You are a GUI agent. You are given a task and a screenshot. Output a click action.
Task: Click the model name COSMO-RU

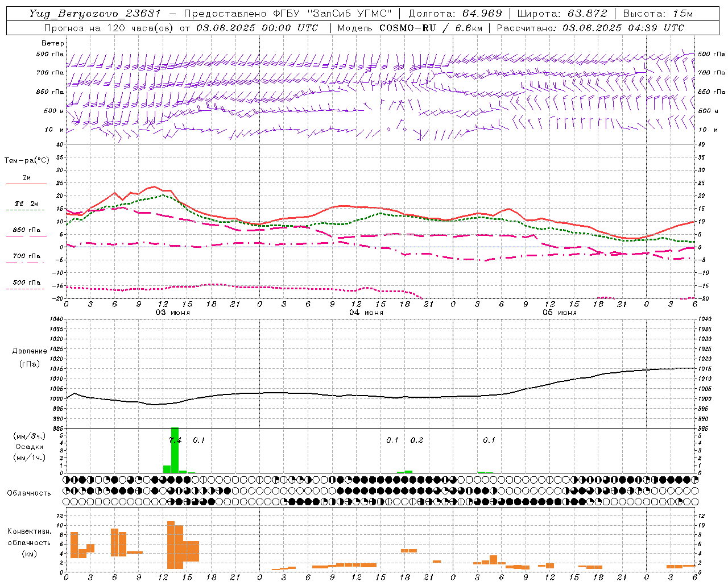coord(408,28)
